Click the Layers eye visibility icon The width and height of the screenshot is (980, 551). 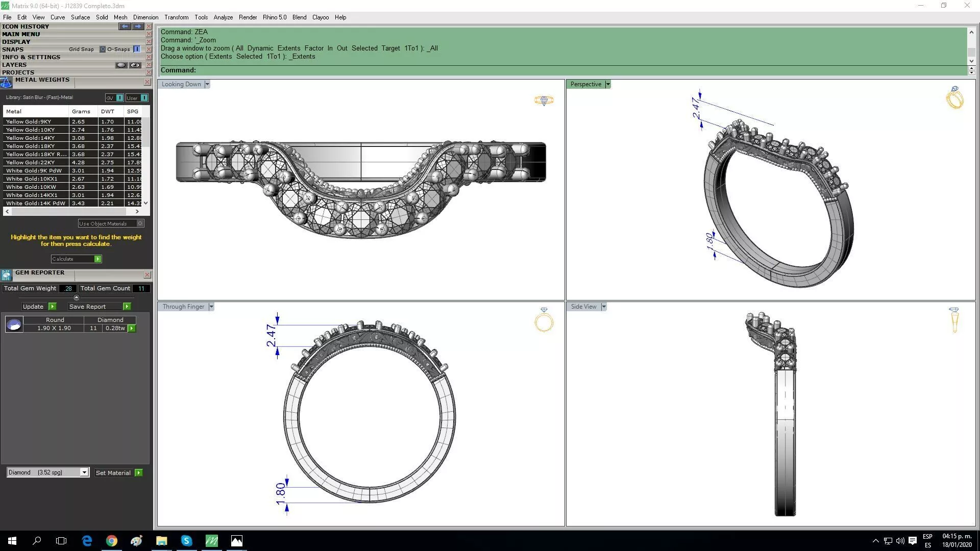[135, 65]
